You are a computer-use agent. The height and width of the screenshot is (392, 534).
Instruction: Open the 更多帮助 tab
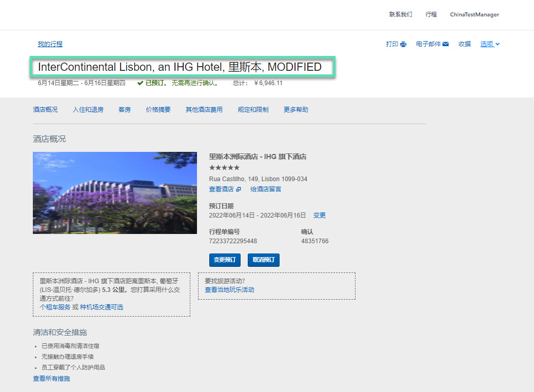(296, 110)
